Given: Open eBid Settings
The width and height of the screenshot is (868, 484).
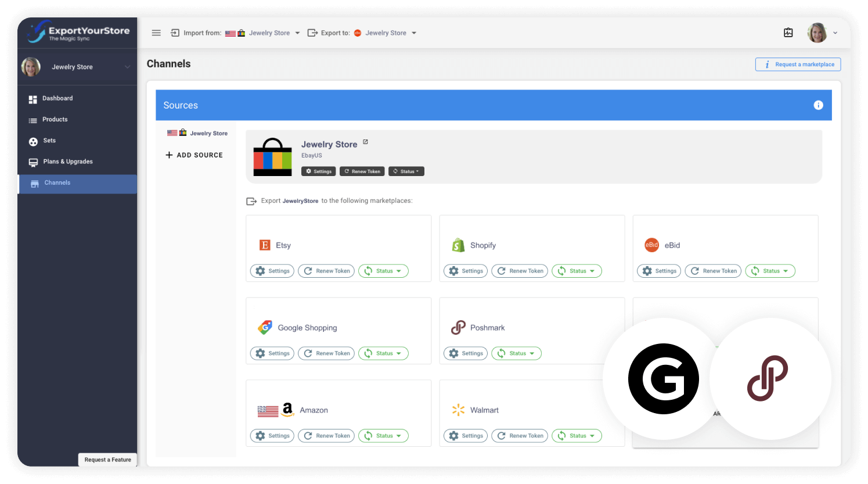Looking at the screenshot, I should point(659,271).
